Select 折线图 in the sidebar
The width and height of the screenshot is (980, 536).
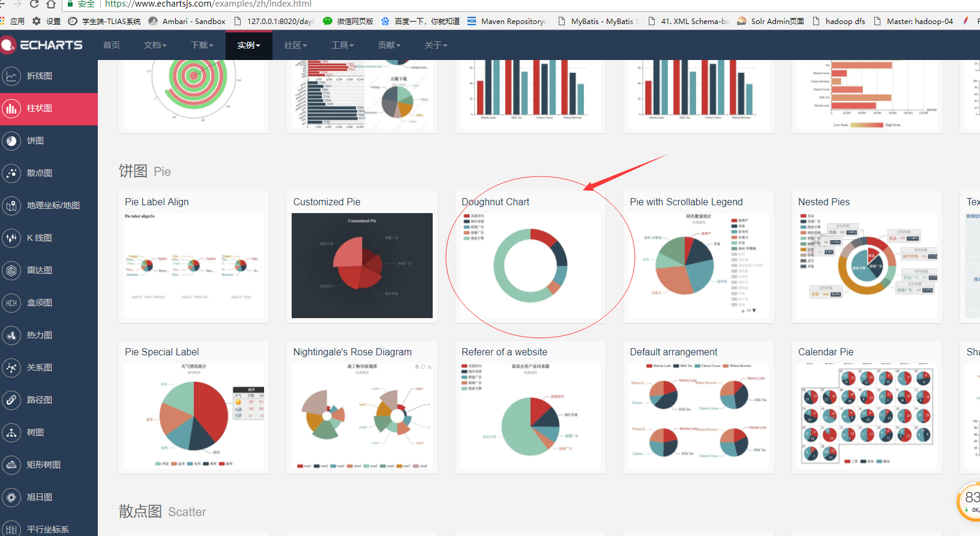[40, 76]
